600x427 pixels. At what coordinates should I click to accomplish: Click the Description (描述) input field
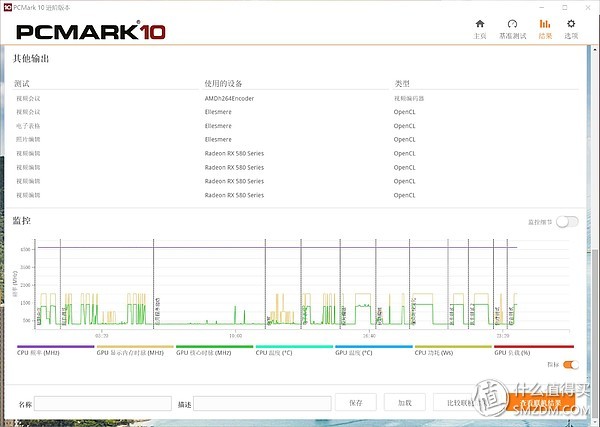click(x=262, y=404)
